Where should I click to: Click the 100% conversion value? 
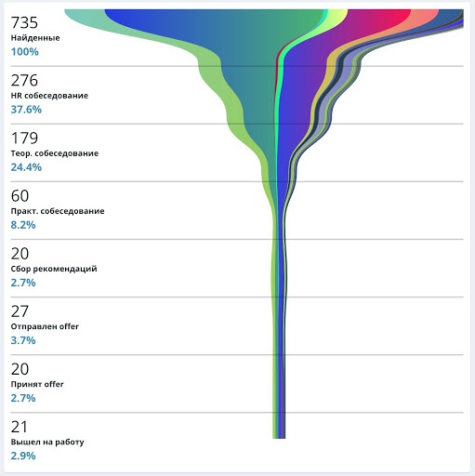tap(25, 51)
